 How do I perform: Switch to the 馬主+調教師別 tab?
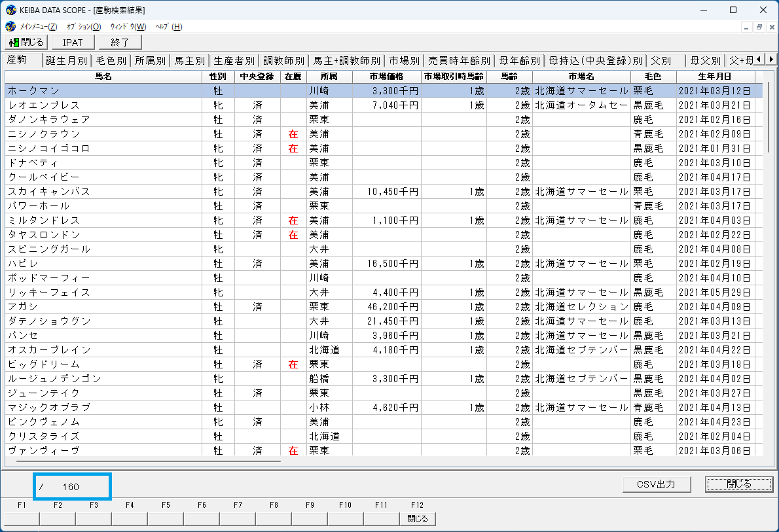coord(347,61)
